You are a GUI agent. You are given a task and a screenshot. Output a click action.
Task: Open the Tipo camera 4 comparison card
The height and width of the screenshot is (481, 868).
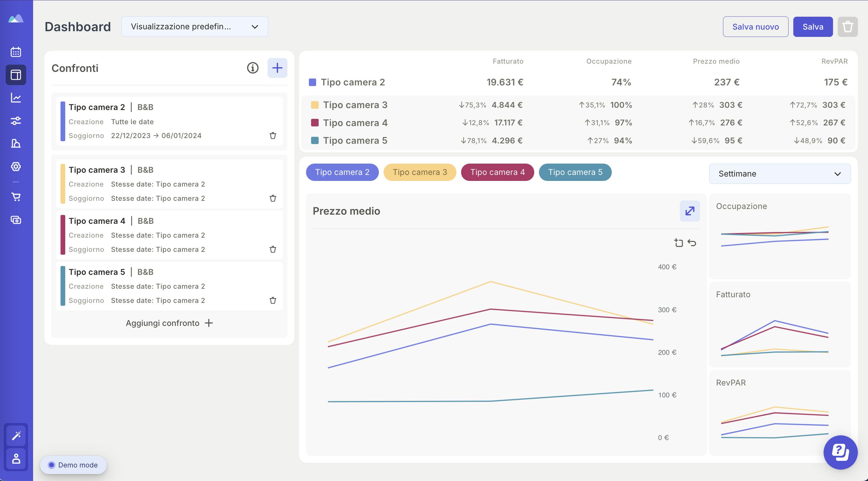(169, 235)
